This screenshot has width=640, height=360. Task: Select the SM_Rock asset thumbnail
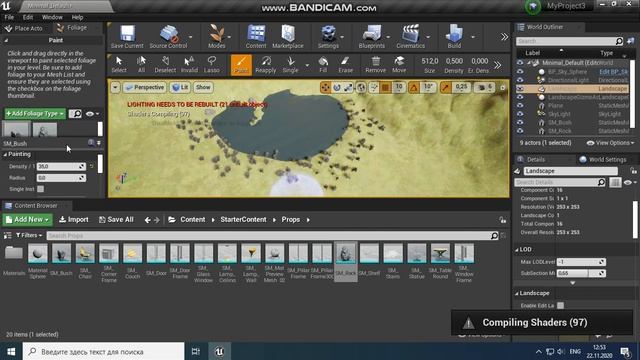click(346, 261)
